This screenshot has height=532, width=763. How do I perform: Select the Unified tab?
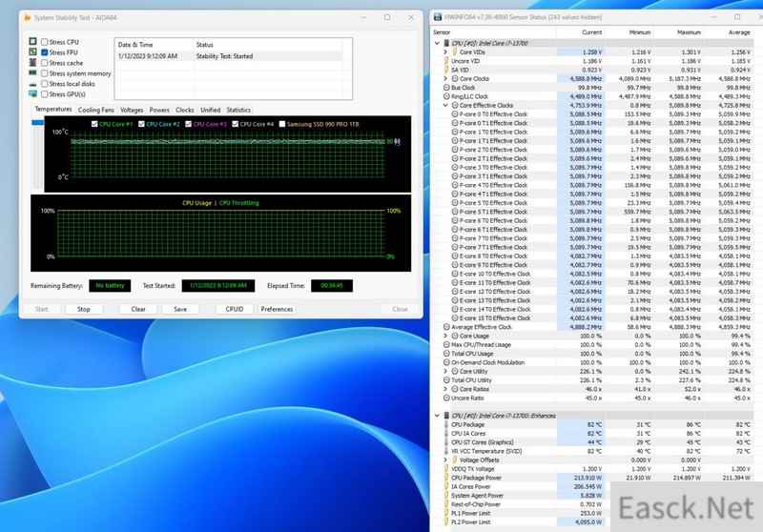[x=210, y=110]
